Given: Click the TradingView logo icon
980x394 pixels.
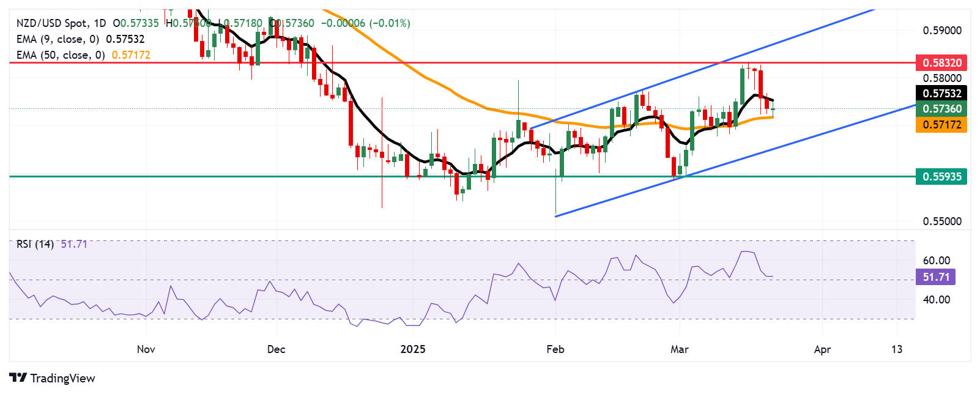Looking at the screenshot, I should click(x=18, y=378).
